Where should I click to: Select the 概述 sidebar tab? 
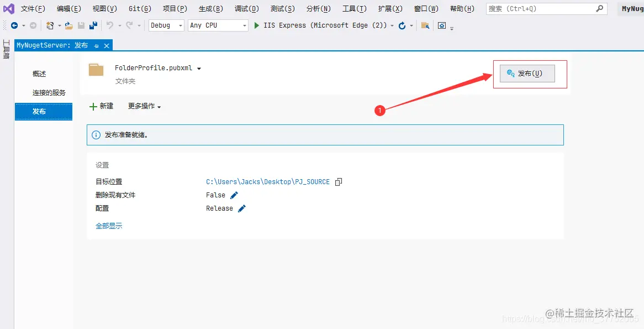coord(39,74)
